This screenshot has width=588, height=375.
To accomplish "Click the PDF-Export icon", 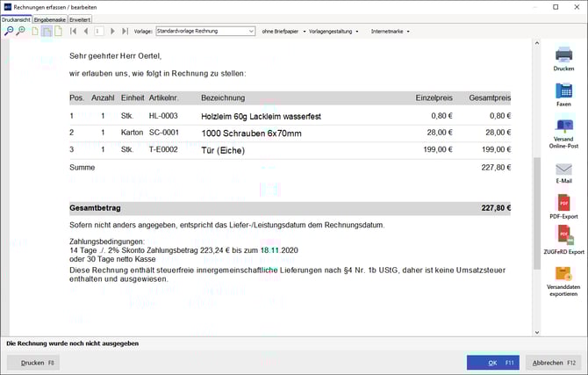I will pyautogui.click(x=563, y=203).
